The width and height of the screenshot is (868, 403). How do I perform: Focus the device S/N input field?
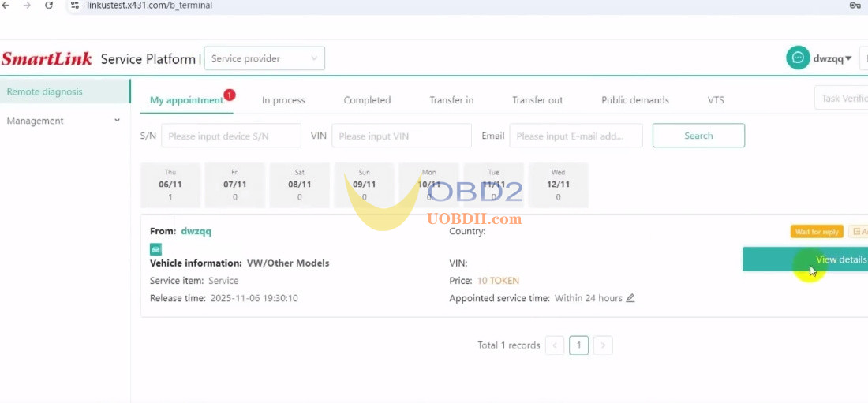click(231, 136)
